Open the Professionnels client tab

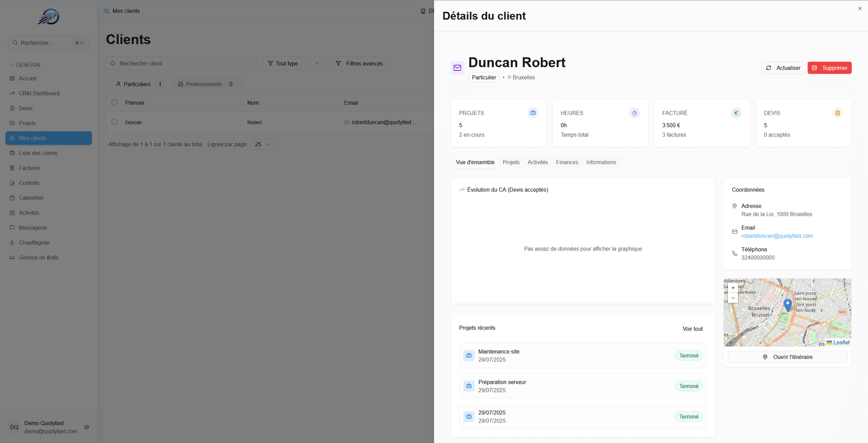click(x=203, y=84)
